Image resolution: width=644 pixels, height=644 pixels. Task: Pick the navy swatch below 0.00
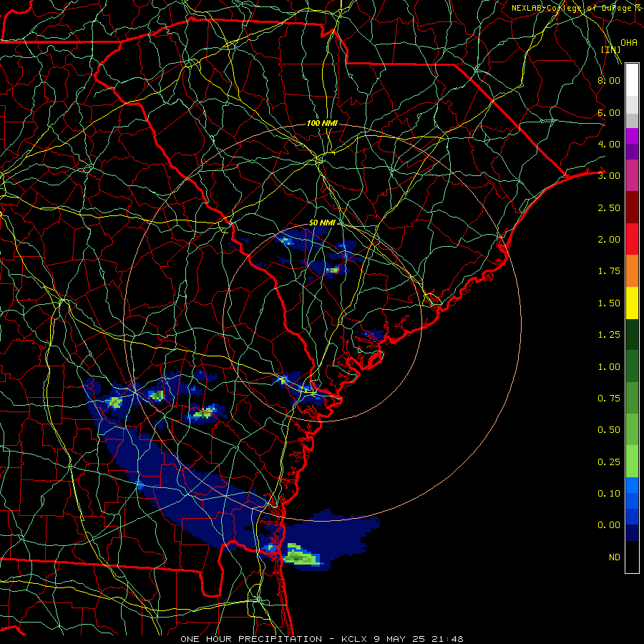[632, 533]
